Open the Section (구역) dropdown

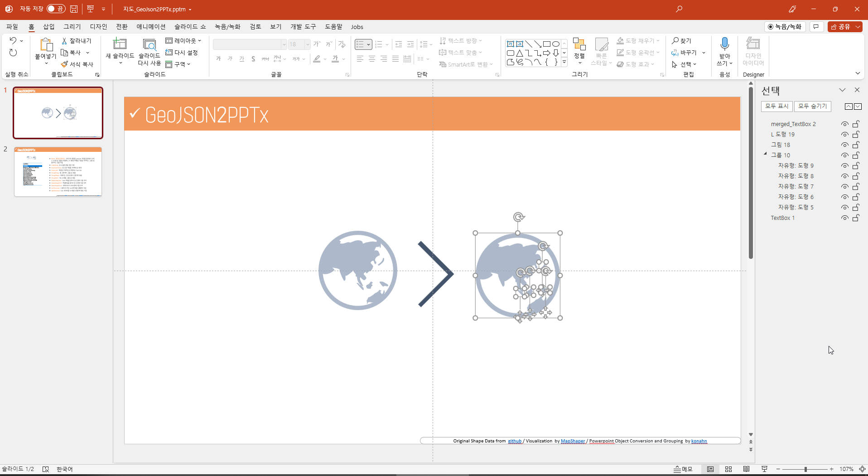[178, 64]
